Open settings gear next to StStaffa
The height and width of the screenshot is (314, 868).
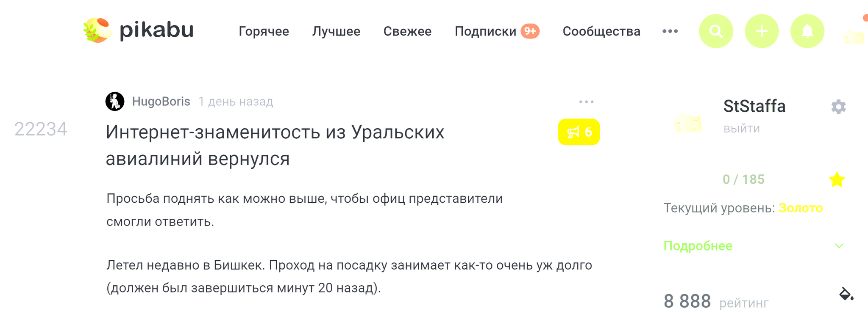(838, 107)
